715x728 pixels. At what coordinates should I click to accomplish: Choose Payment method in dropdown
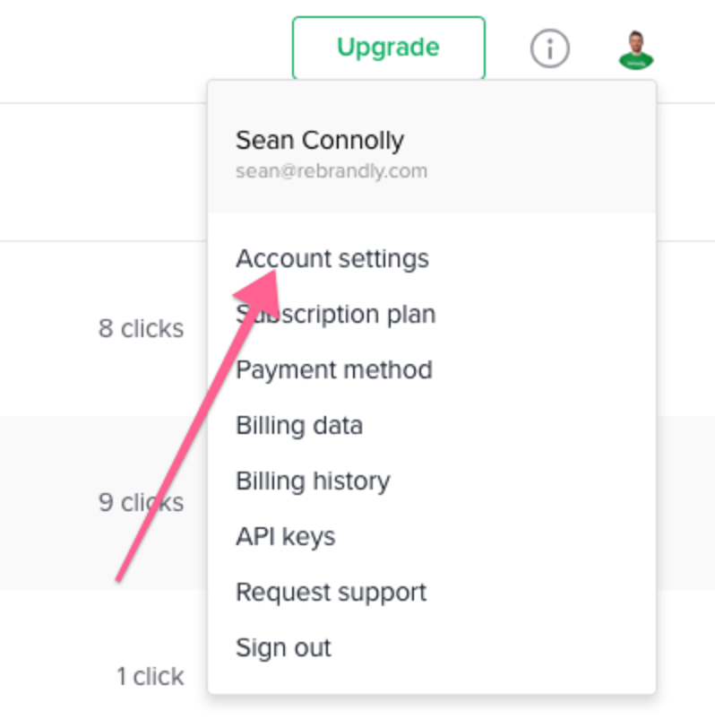pyautogui.click(x=334, y=369)
